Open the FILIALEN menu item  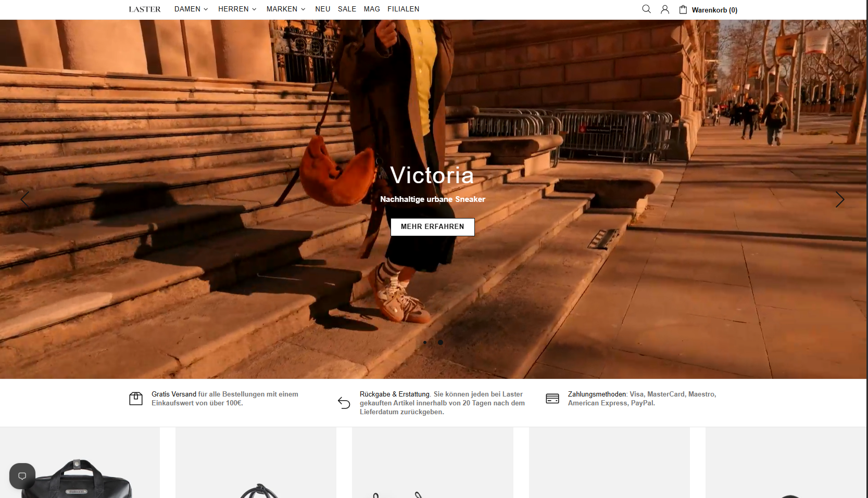pos(404,9)
